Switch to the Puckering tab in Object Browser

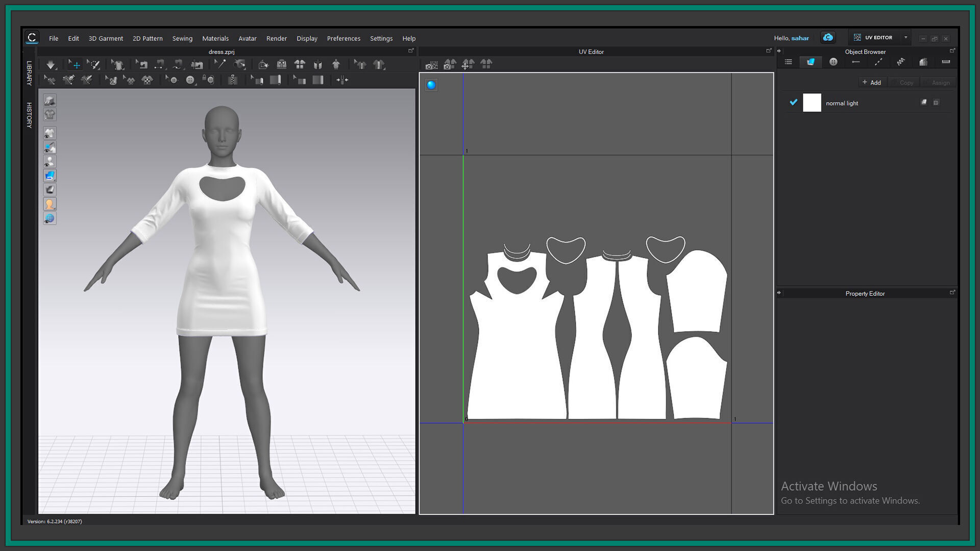901,62
